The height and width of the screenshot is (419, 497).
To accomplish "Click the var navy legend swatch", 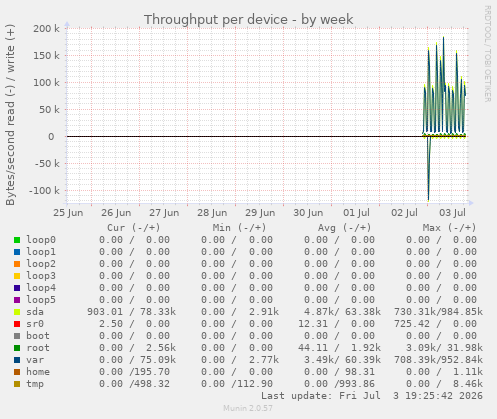I will [x=17, y=360].
